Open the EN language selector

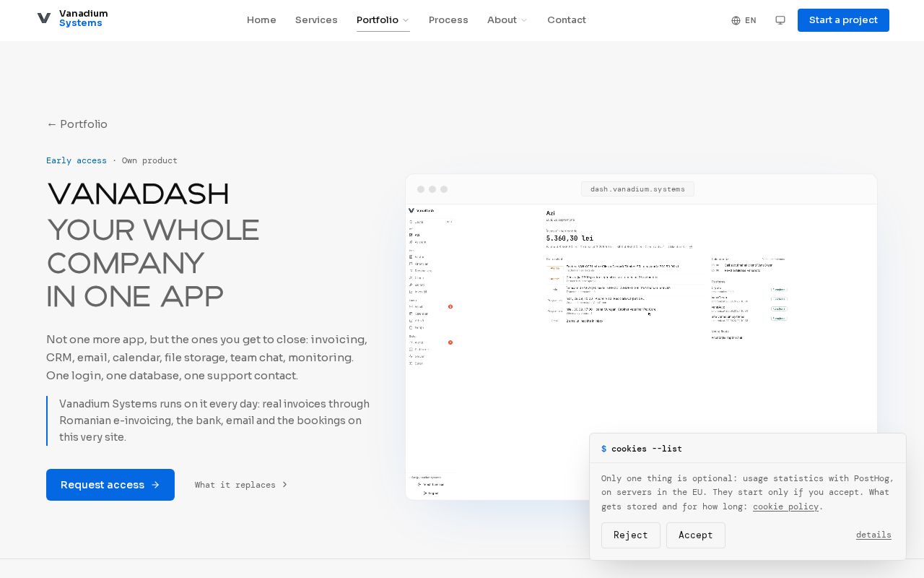click(x=744, y=20)
